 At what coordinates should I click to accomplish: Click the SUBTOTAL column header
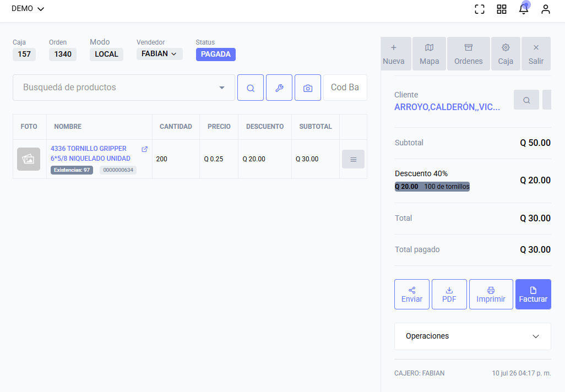tap(316, 127)
